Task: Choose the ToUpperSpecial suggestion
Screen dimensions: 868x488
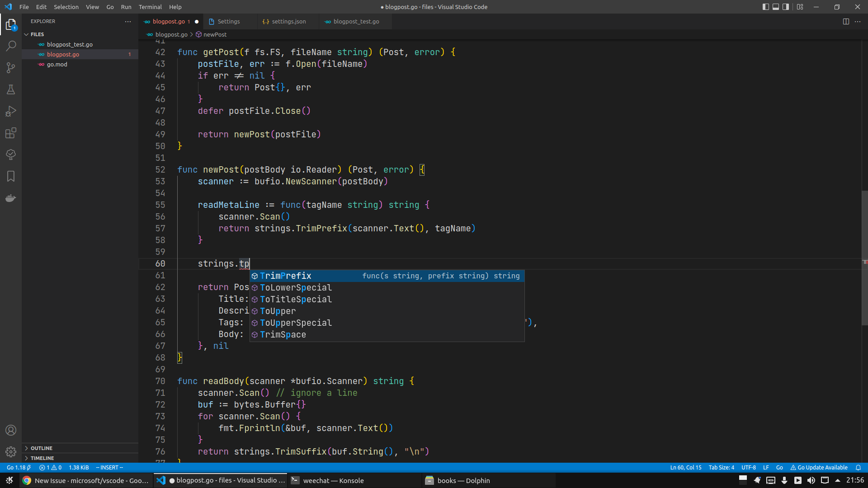Action: [x=387, y=323]
